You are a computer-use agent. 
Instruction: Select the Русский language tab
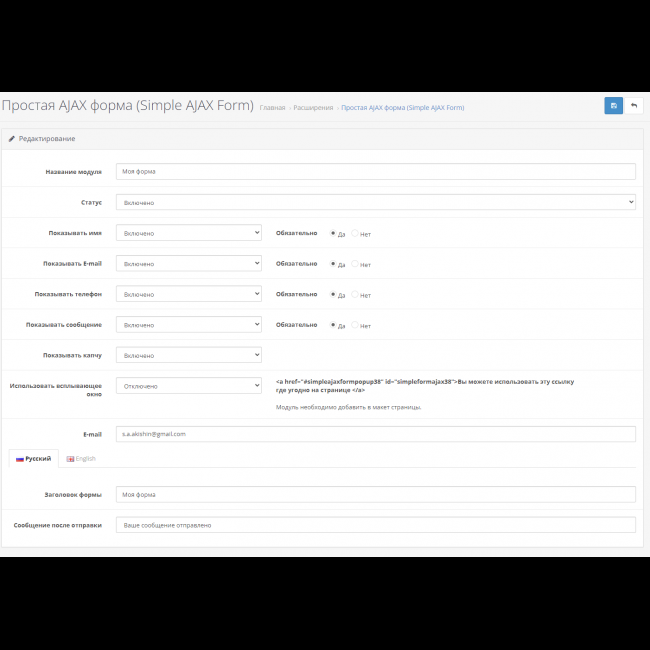point(33,458)
